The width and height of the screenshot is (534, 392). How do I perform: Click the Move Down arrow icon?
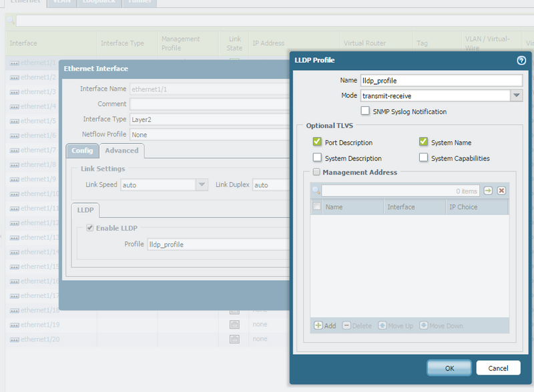coord(425,325)
